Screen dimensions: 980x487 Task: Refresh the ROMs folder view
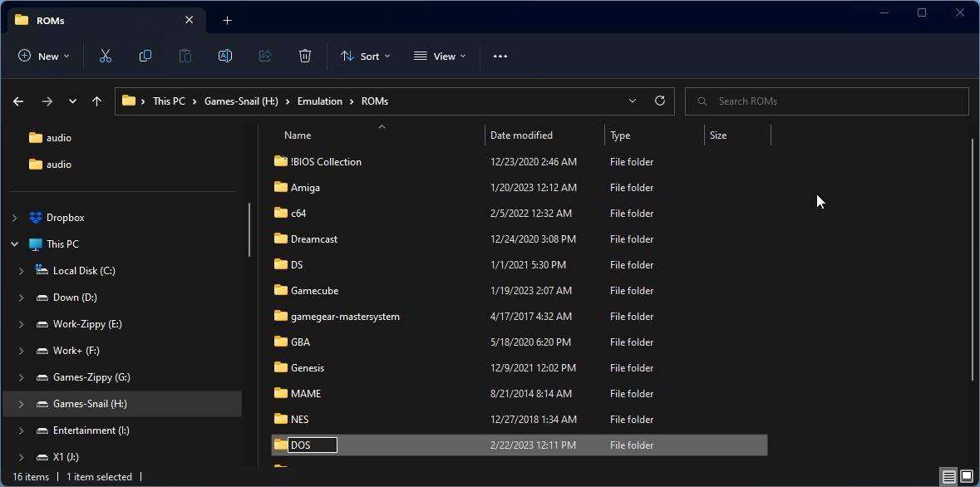pyautogui.click(x=660, y=101)
